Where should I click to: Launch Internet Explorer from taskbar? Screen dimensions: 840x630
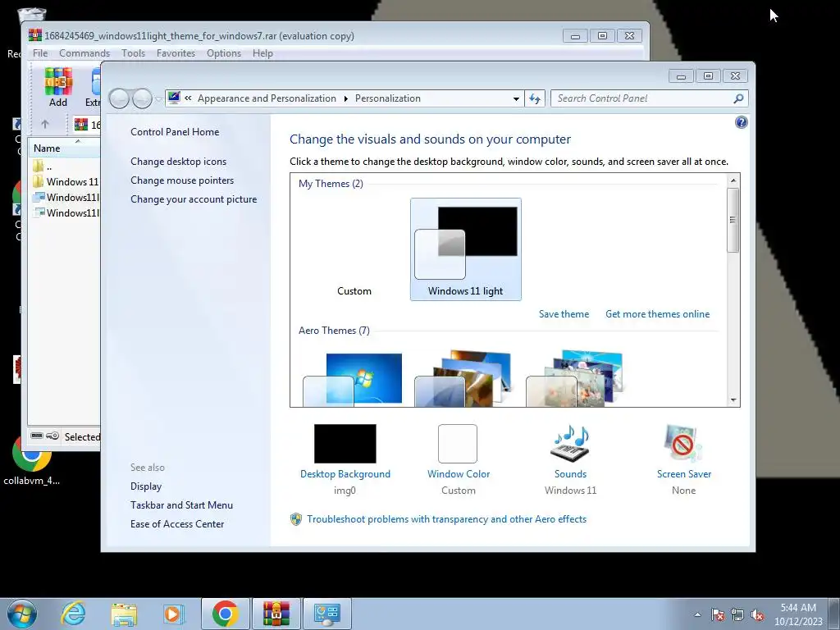coord(73,614)
